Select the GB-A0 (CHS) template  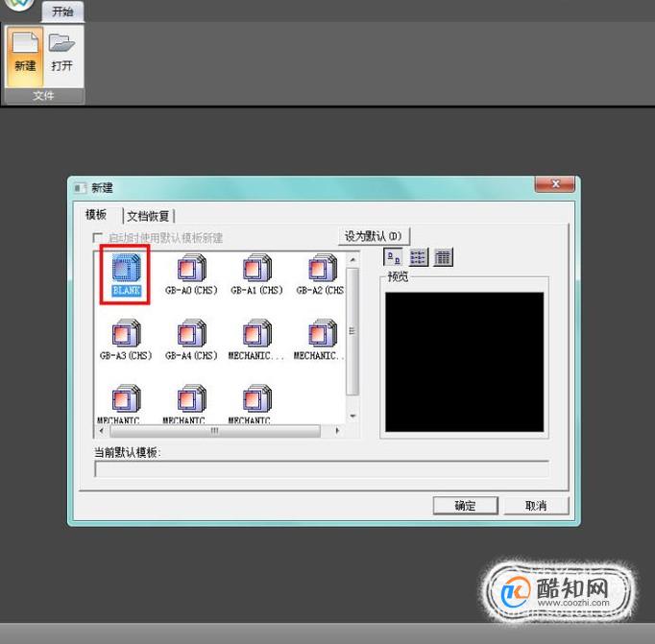[191, 274]
